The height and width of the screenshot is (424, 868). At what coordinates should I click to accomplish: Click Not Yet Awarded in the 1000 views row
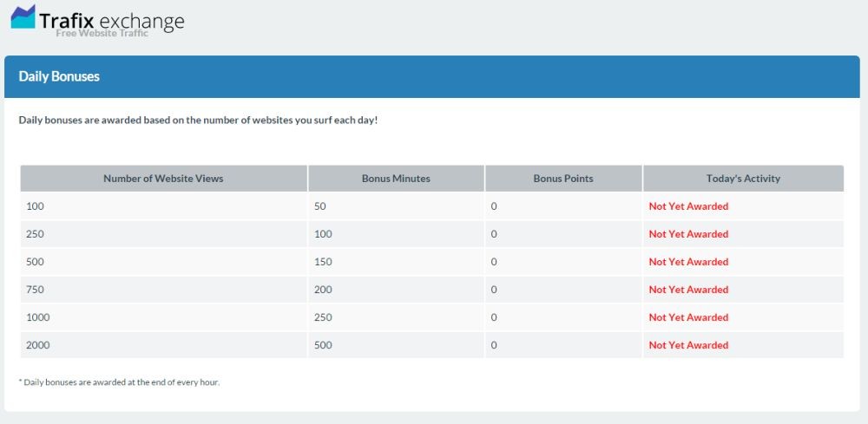click(688, 317)
